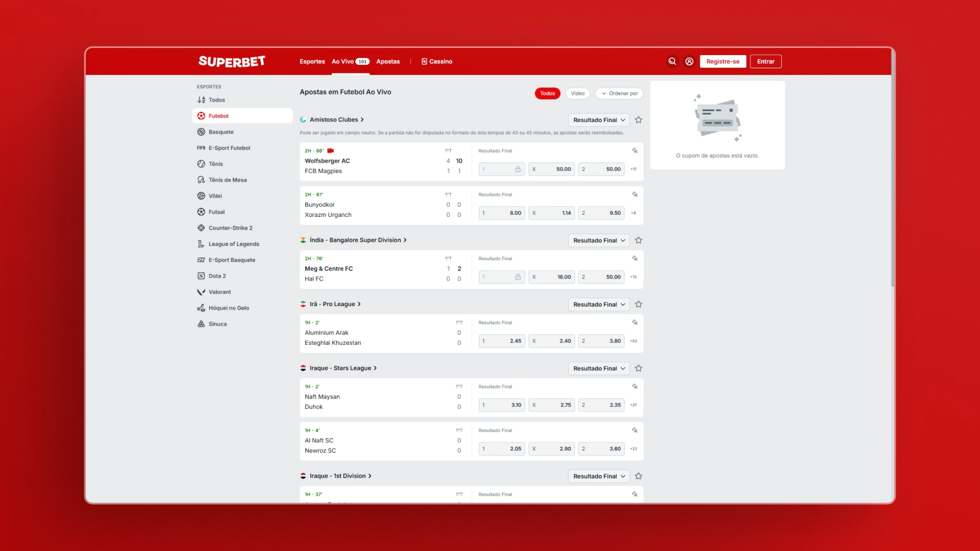This screenshot has height=551, width=980.
Task: Select the Tênis icon in sidebar
Action: pos(201,164)
